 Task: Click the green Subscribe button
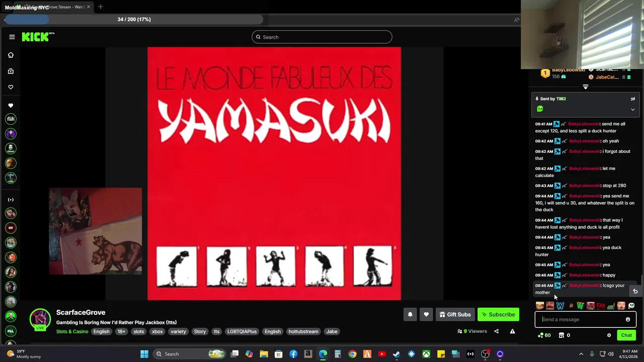point(498,315)
